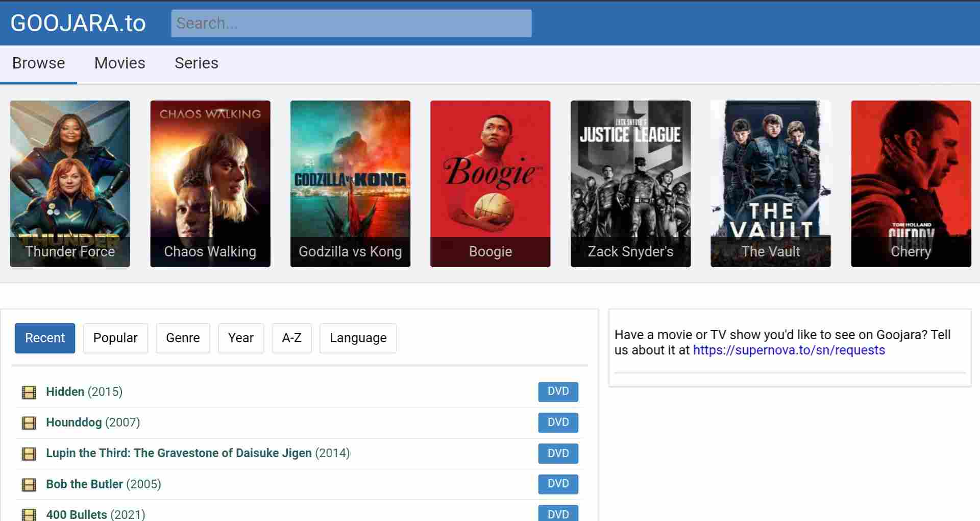The width and height of the screenshot is (980, 521).
Task: Open the Chaos Walking poster
Action: [210, 183]
